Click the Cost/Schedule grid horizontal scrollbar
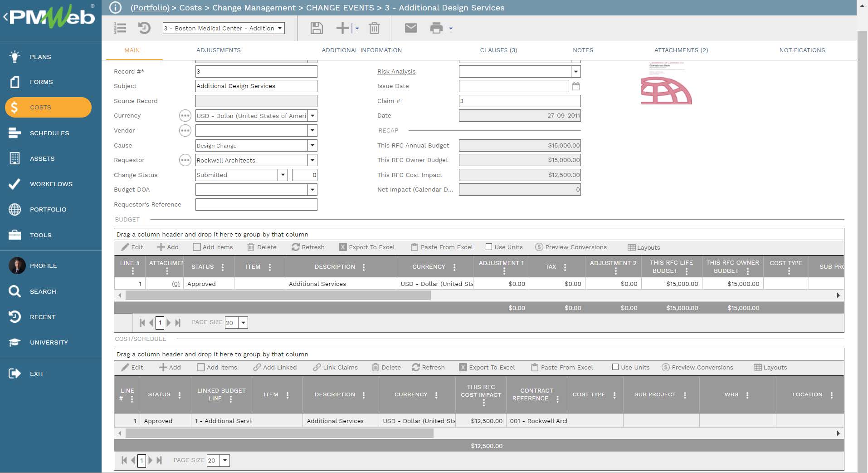The width and height of the screenshot is (868, 473). 279,434
